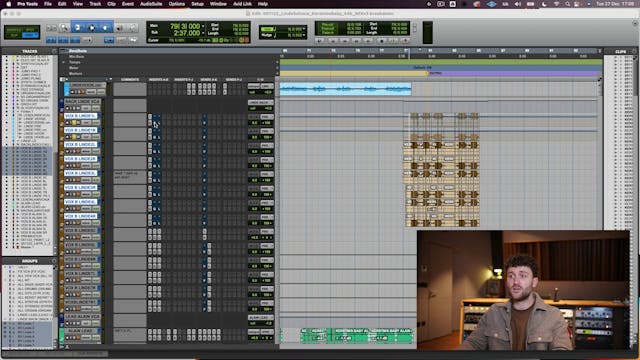
Task: Toggle mute on VOX B LINDE1L track
Action: click(79, 122)
